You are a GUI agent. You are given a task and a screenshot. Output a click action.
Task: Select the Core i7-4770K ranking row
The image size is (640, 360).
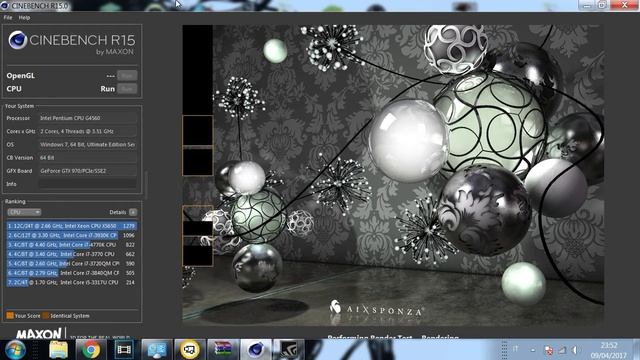(71, 244)
